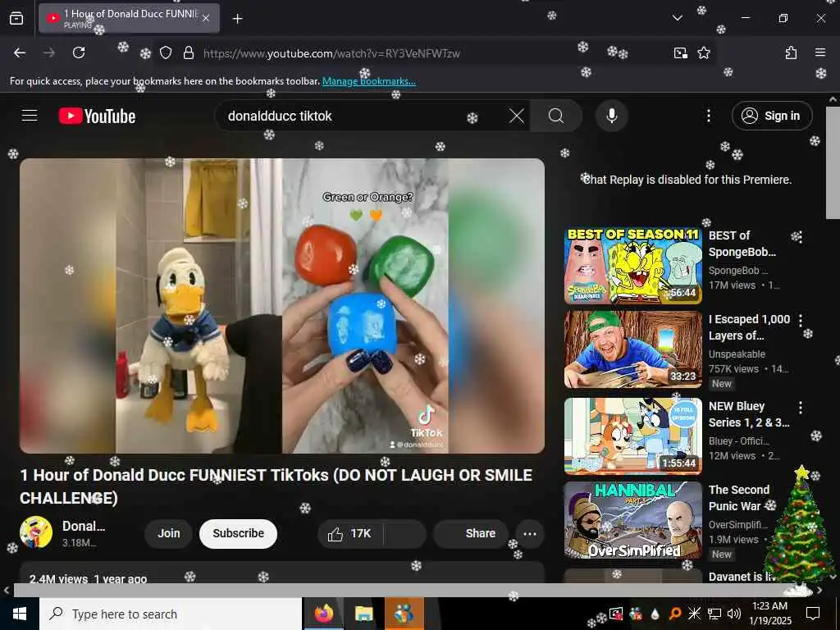This screenshot has height=630, width=840.
Task: Open "BEST of SpongeBob..." video title
Action: click(x=742, y=244)
